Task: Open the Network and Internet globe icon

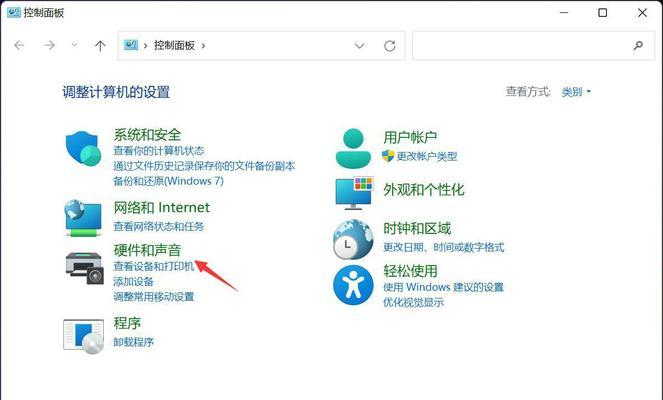Action: (83, 218)
